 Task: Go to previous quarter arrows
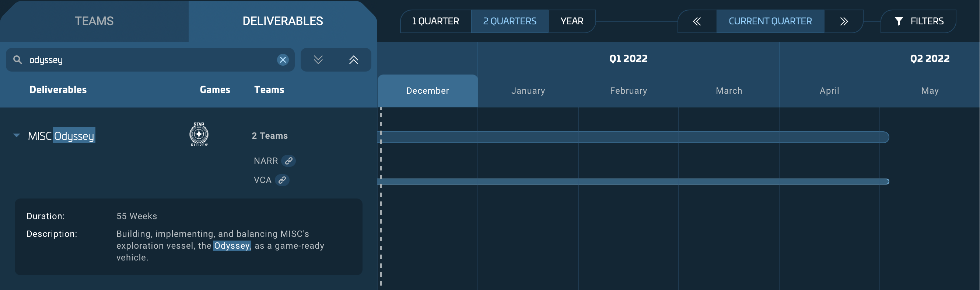pyautogui.click(x=697, y=21)
